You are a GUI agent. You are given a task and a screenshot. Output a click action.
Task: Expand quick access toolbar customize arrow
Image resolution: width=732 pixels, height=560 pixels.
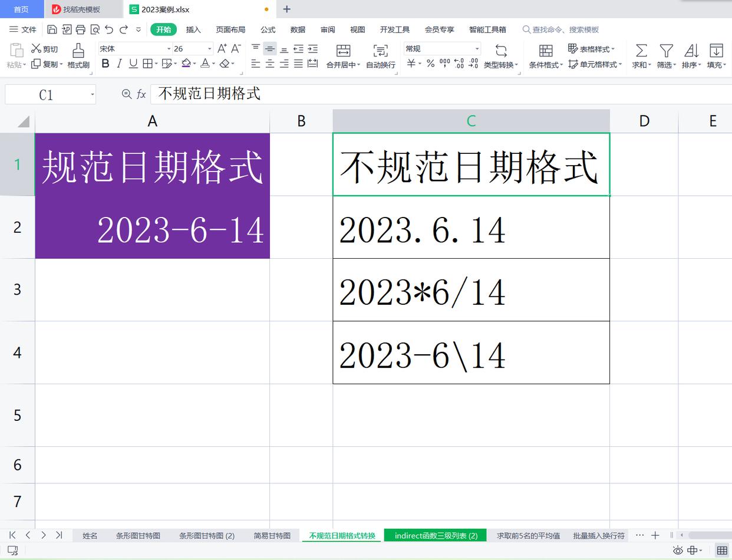[139, 29]
